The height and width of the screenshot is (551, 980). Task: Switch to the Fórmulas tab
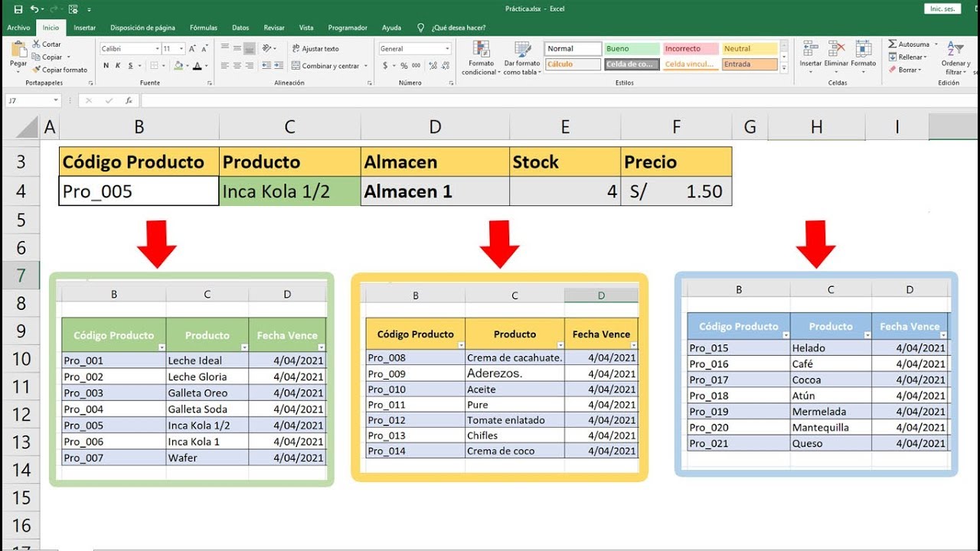point(204,28)
